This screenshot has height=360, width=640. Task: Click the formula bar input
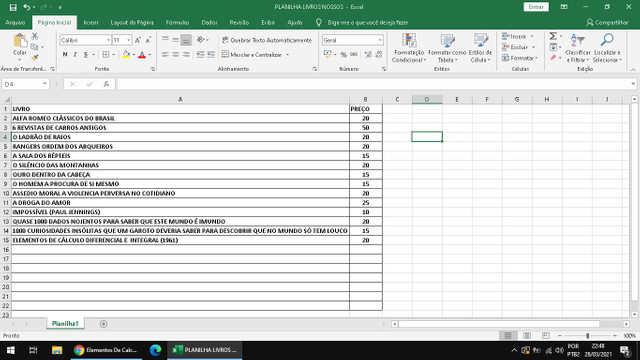[373, 84]
